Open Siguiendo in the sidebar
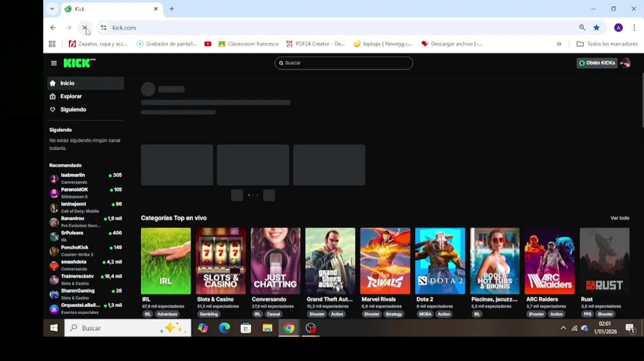 point(85,109)
